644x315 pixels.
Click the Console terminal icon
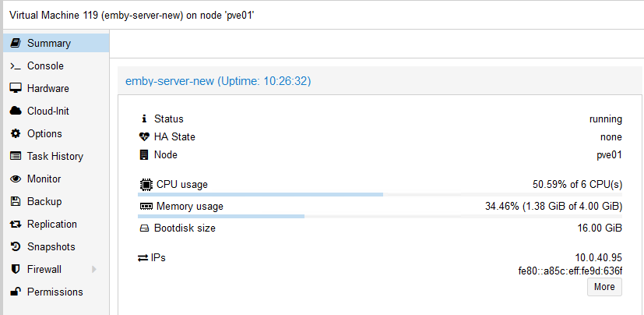[x=15, y=66]
